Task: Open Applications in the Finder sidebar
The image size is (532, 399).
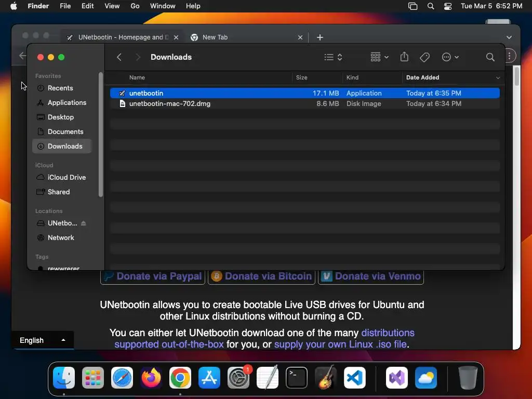Action: (62, 102)
